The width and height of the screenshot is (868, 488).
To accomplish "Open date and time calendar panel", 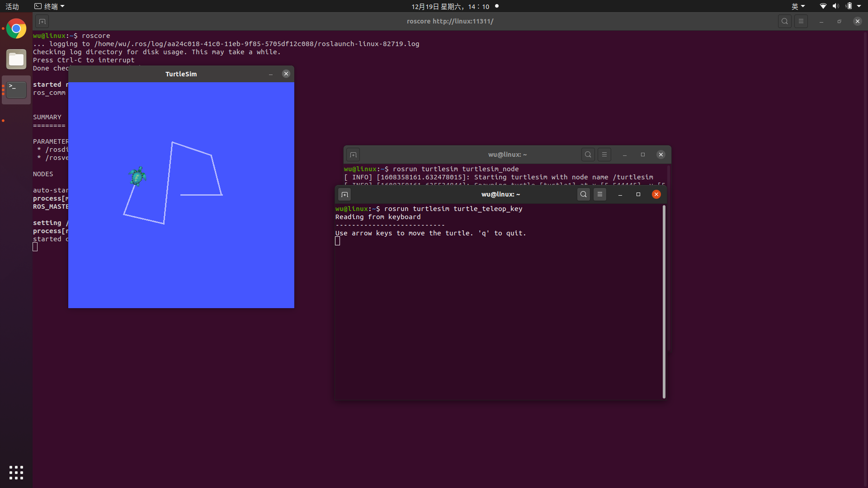I will (450, 6).
